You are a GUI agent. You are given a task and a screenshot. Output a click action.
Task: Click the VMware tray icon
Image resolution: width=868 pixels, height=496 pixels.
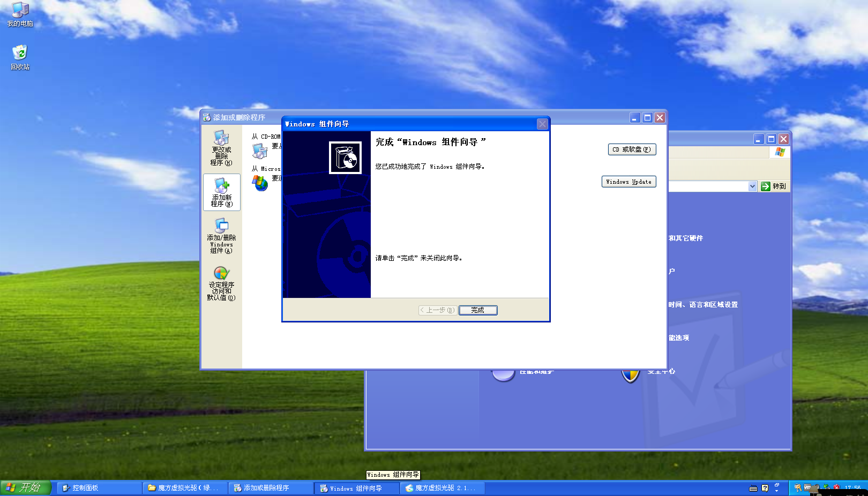pos(807,487)
